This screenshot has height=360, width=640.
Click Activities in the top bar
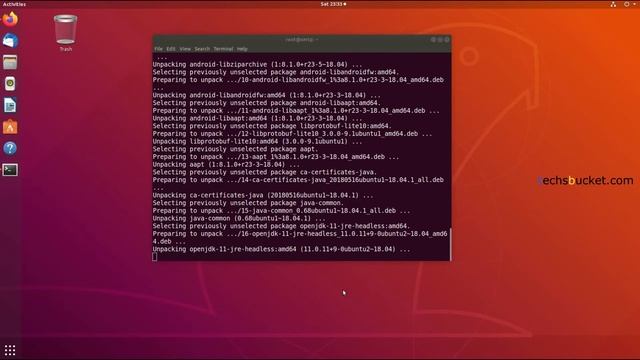[x=14, y=4]
